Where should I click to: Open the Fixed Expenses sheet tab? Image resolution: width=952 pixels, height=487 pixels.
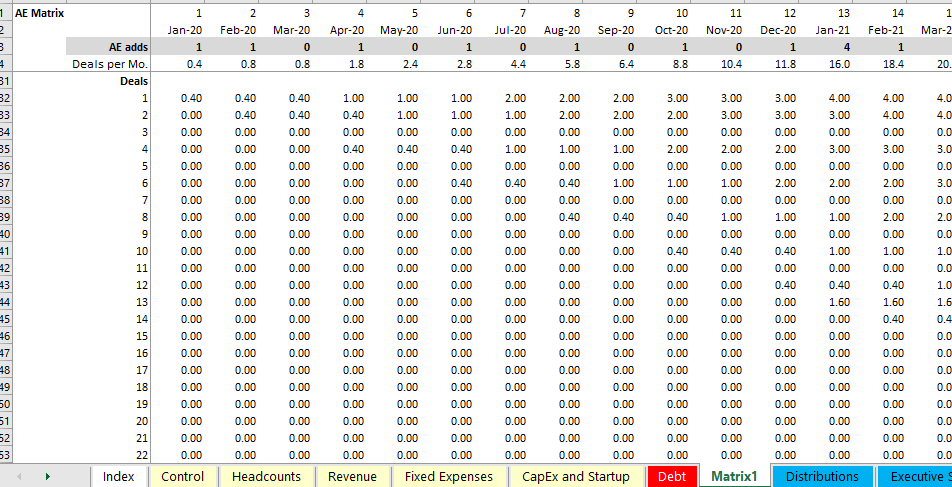(449, 477)
